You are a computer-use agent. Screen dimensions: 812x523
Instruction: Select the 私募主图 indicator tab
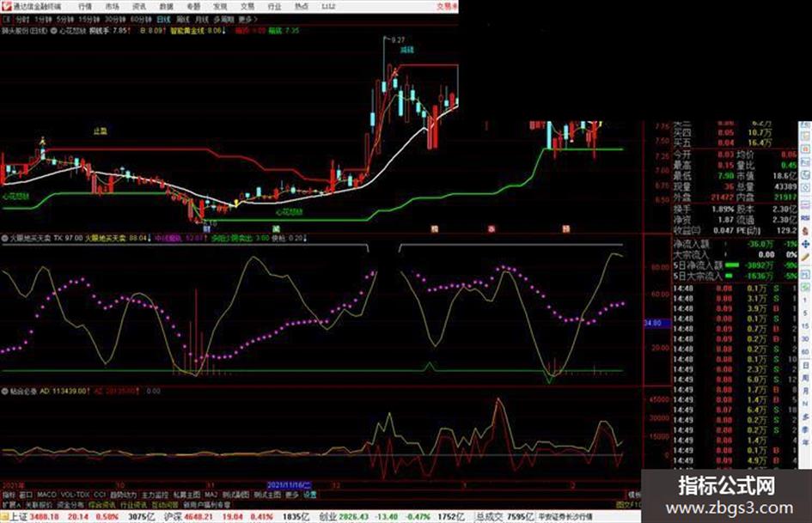[x=186, y=495]
